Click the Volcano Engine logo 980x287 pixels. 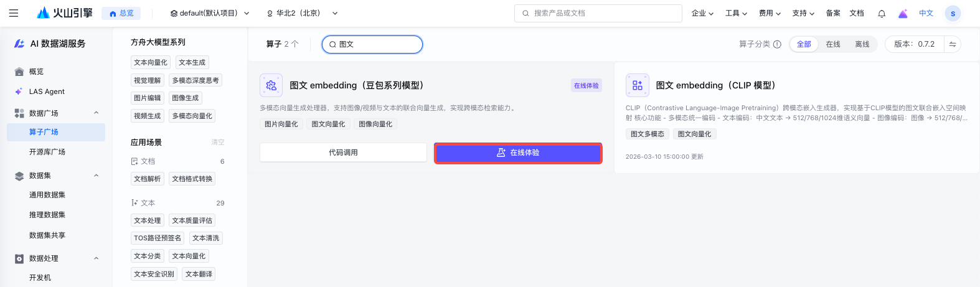tap(65, 13)
